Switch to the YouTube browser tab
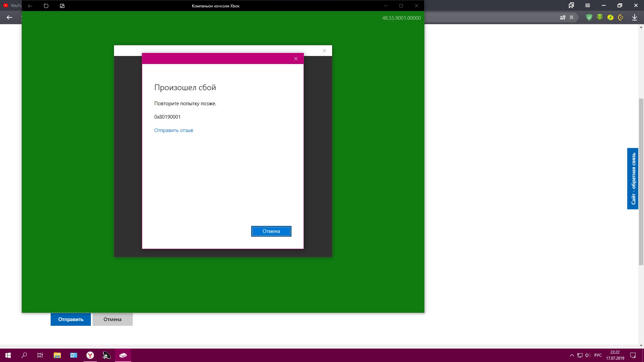The image size is (644, 362). pyautogui.click(x=12, y=5)
